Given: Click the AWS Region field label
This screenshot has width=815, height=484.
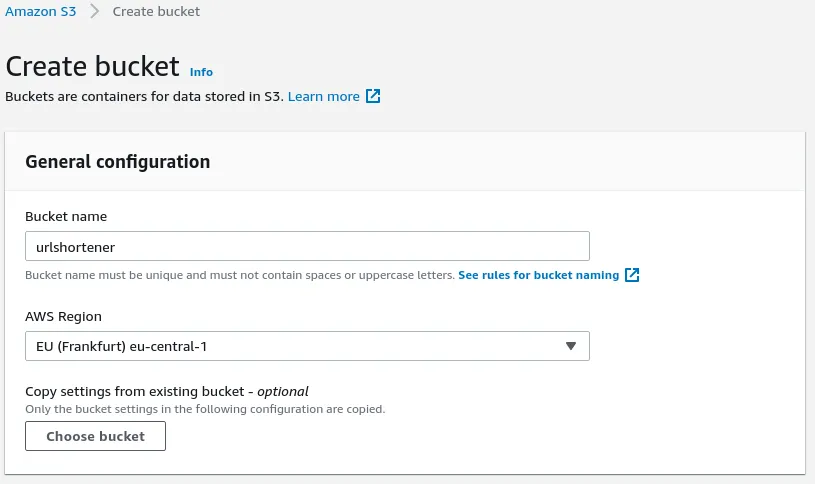Looking at the screenshot, I should click(63, 316).
